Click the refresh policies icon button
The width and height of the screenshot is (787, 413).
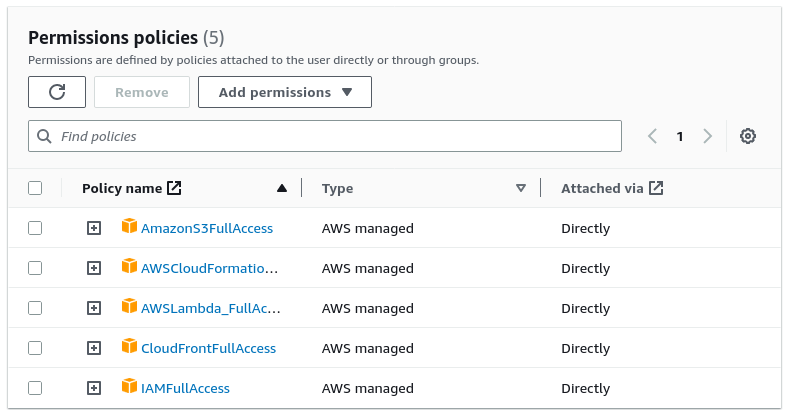57,92
